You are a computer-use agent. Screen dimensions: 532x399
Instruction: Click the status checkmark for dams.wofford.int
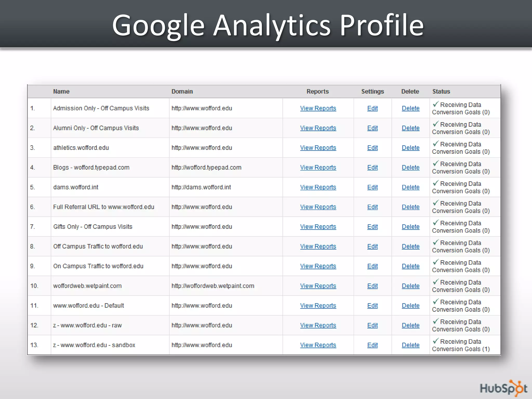[x=436, y=183]
